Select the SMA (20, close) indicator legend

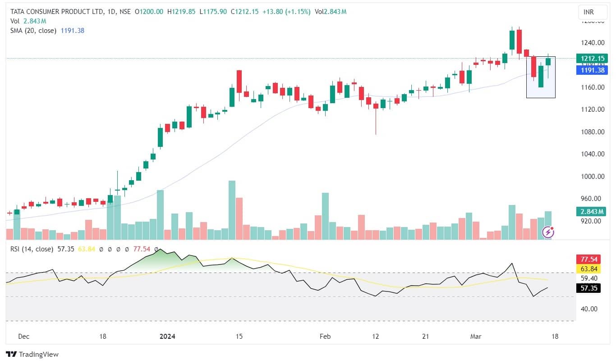[47, 31]
